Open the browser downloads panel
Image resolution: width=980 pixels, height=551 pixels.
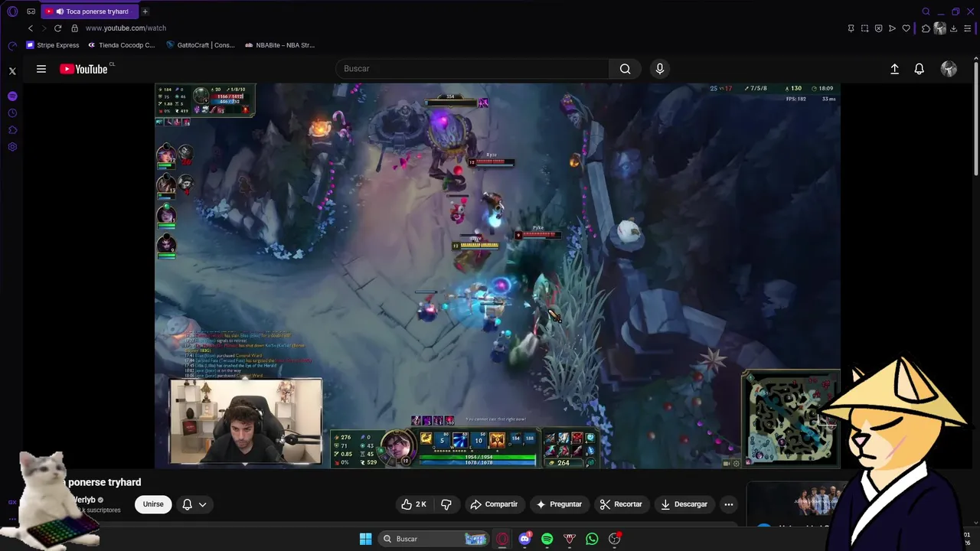pos(954,28)
